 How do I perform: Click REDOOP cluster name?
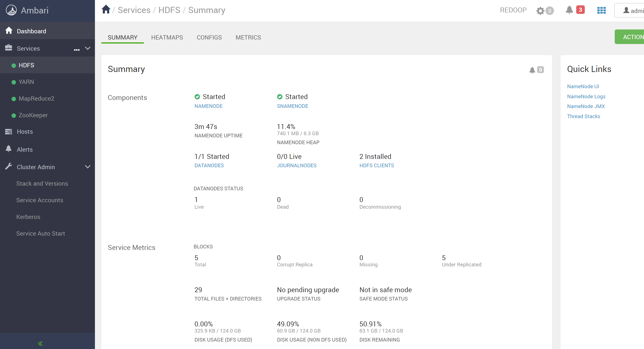513,10
